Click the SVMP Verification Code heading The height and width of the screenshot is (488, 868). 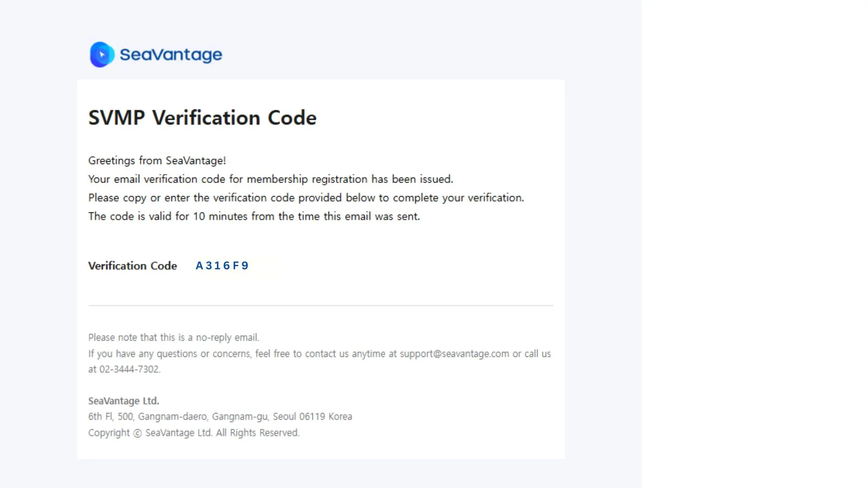(202, 117)
